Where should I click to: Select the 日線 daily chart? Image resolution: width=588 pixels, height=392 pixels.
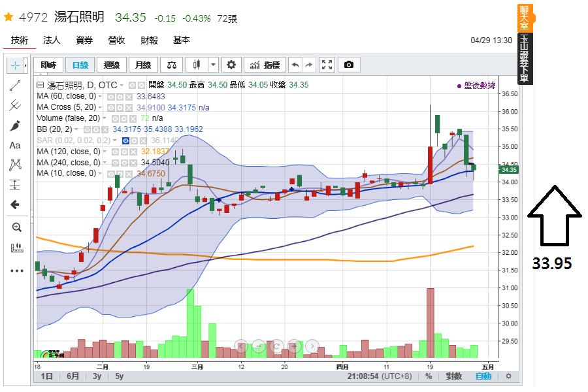(80, 65)
